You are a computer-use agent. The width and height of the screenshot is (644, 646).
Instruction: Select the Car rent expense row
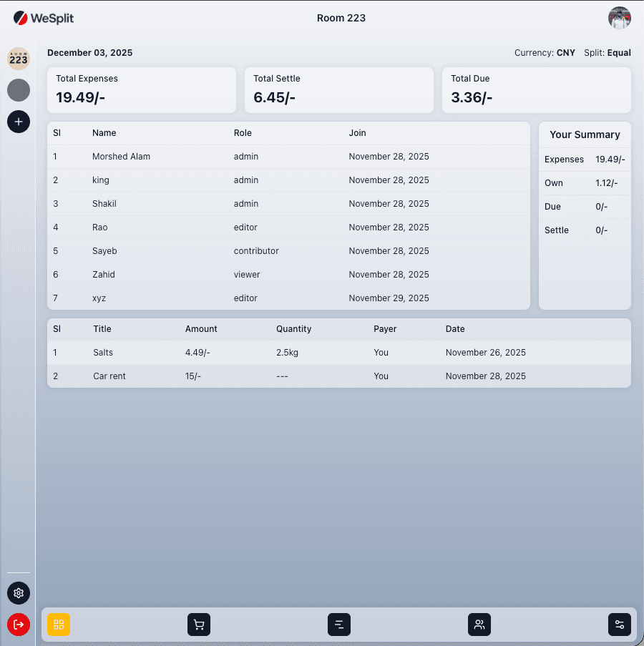[338, 376]
